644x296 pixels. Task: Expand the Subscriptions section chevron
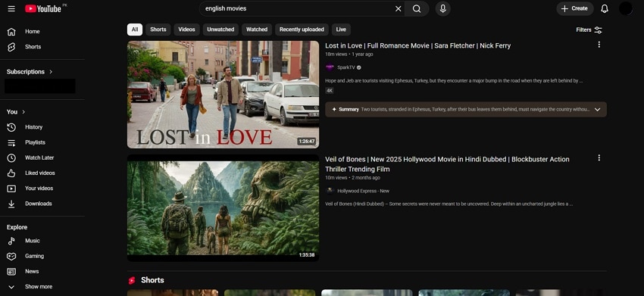pyautogui.click(x=51, y=72)
